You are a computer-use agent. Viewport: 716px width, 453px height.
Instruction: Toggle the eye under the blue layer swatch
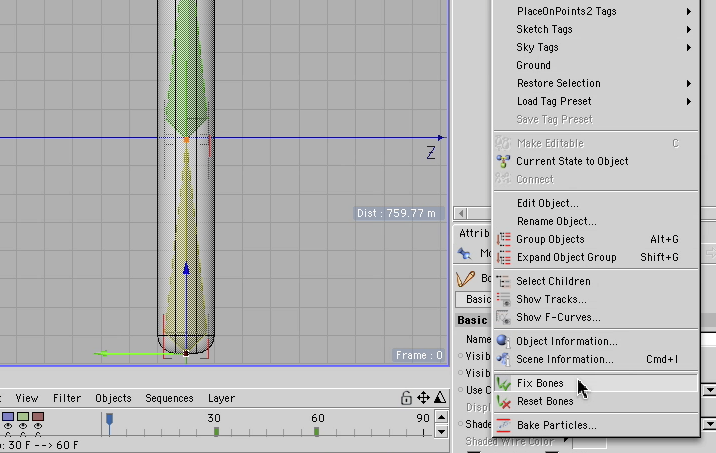pyautogui.click(x=8, y=426)
